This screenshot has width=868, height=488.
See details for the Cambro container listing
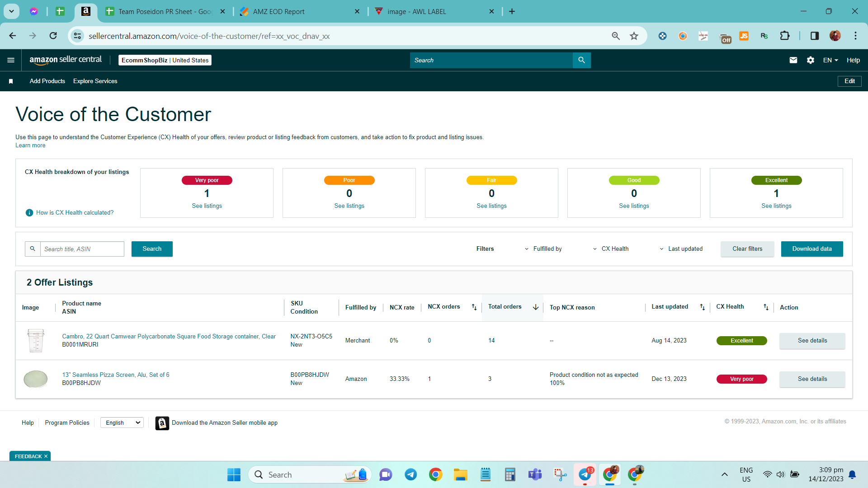click(812, 341)
